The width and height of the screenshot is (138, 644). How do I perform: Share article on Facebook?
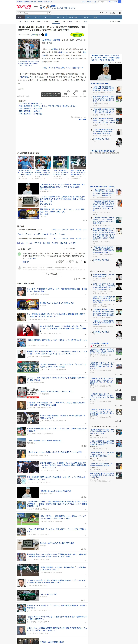46,35
